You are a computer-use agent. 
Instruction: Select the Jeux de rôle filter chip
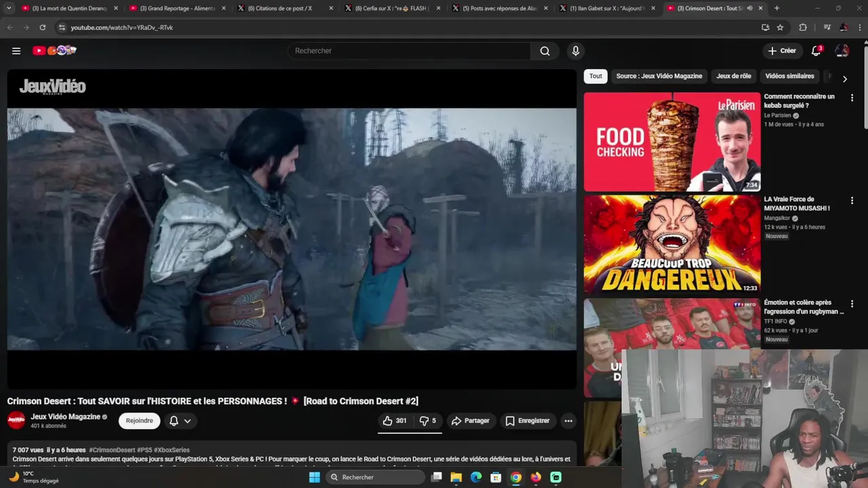pyautogui.click(x=734, y=76)
